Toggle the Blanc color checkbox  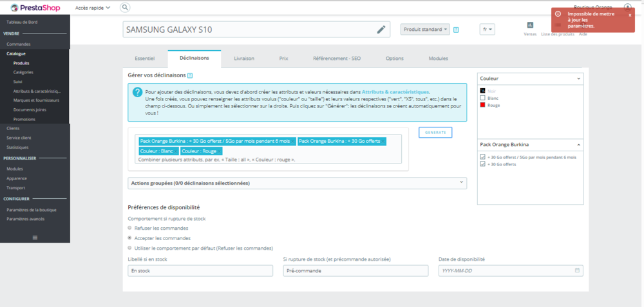click(482, 98)
